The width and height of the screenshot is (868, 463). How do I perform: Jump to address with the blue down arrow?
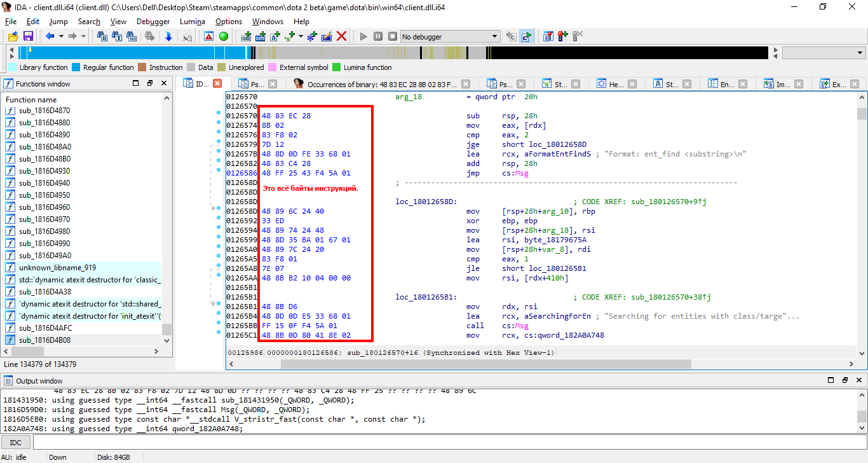pyautogui.click(x=168, y=36)
